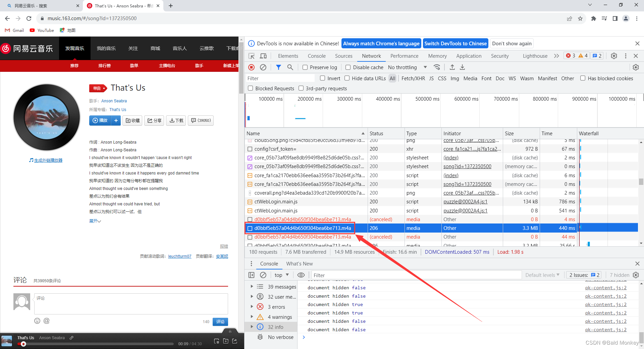Open the No throttling dropdown

click(x=408, y=67)
